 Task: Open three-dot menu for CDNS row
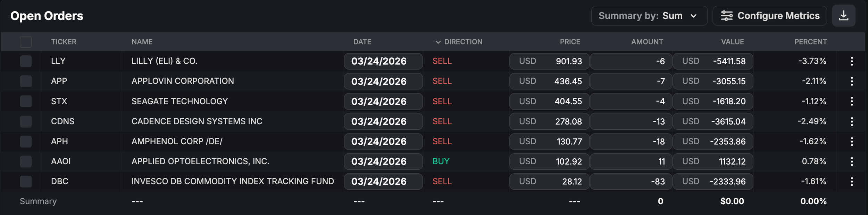click(x=852, y=121)
